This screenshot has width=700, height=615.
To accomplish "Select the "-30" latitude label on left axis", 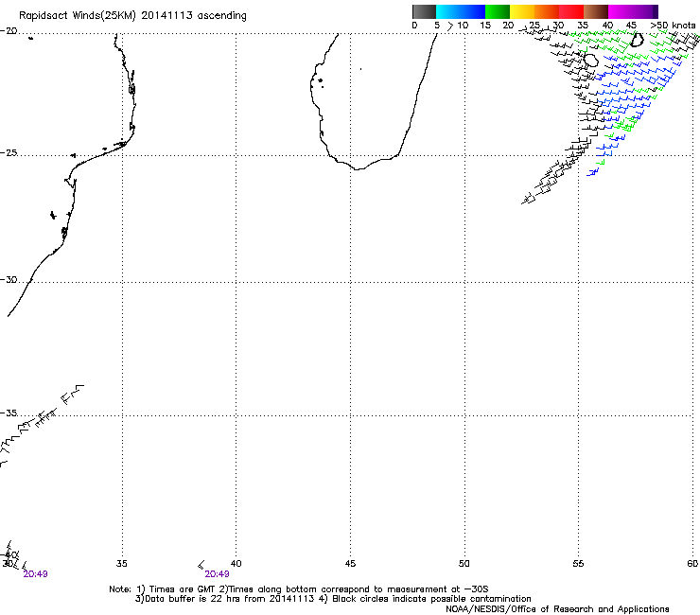I will point(9,279).
